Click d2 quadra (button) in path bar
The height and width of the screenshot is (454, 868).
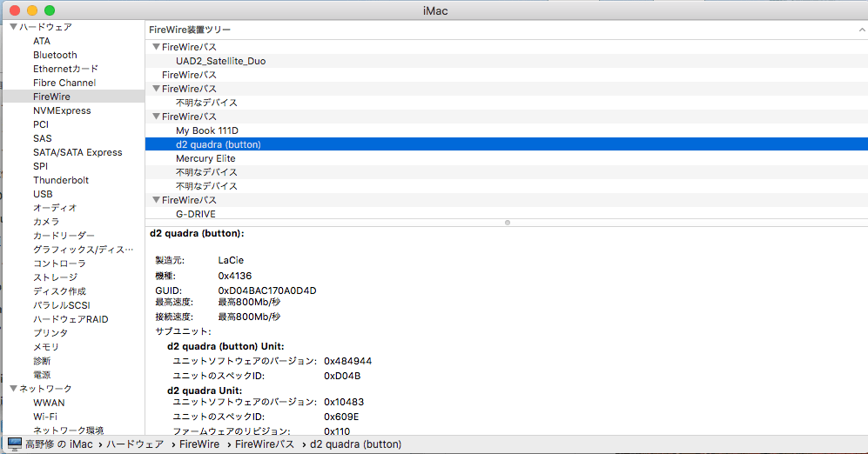pyautogui.click(x=355, y=444)
